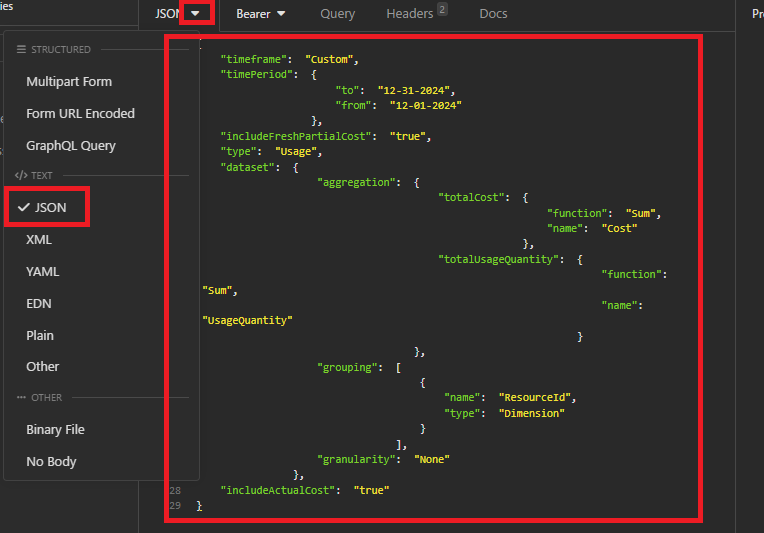Click the "dataset" key
This screenshot has height=533, width=764.
[x=247, y=167]
